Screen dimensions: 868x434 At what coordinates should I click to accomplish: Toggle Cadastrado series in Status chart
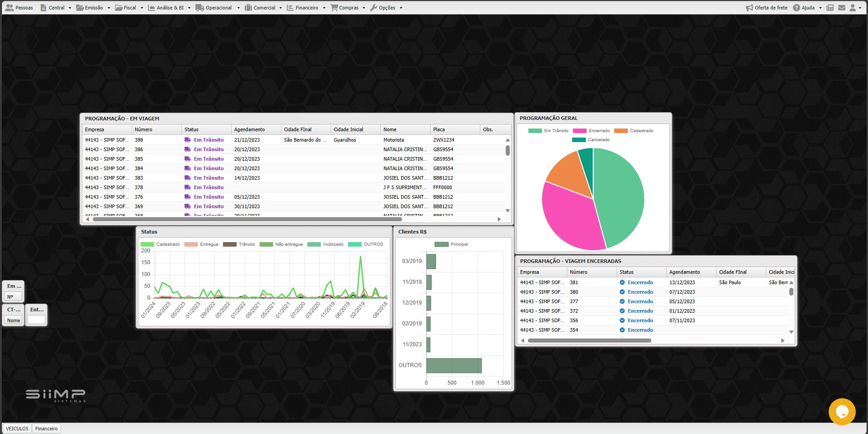[x=160, y=244]
